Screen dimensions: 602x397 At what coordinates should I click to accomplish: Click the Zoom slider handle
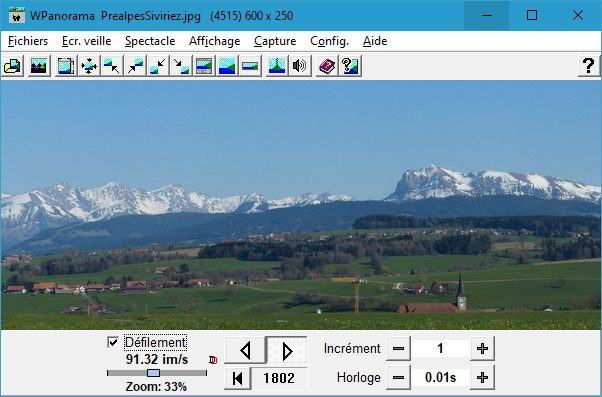[x=154, y=373]
